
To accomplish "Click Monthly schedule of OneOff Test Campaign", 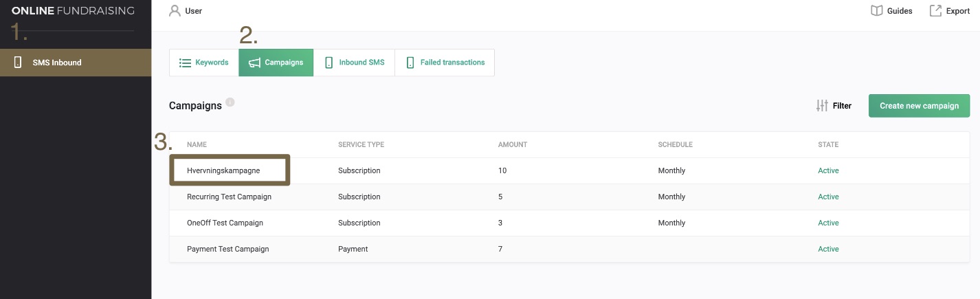I will pos(671,223).
